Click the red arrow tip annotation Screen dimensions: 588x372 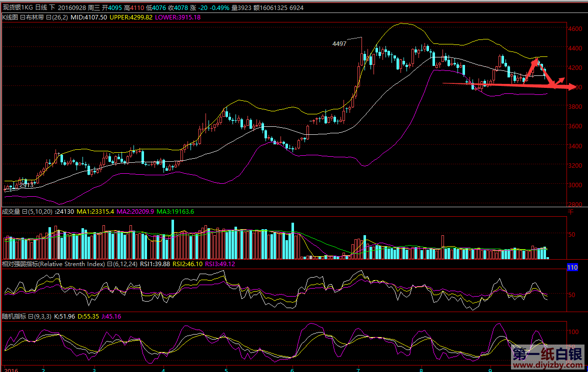(x=572, y=88)
